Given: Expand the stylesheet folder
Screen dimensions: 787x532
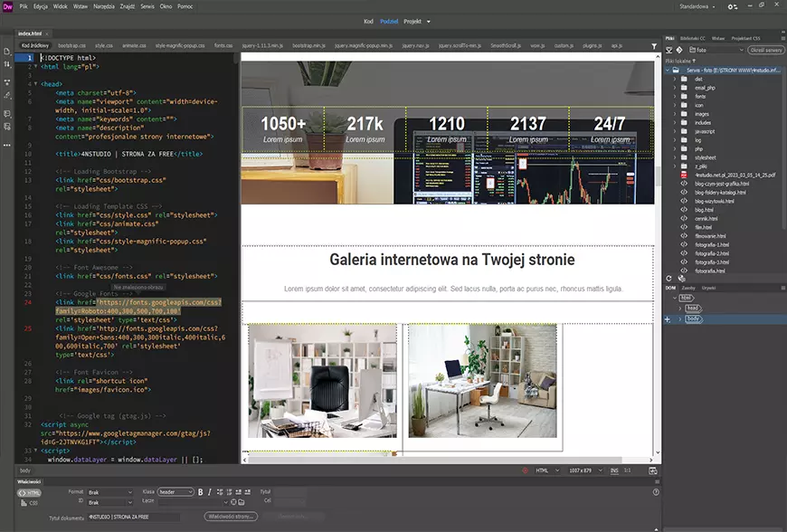Looking at the screenshot, I should point(675,157).
